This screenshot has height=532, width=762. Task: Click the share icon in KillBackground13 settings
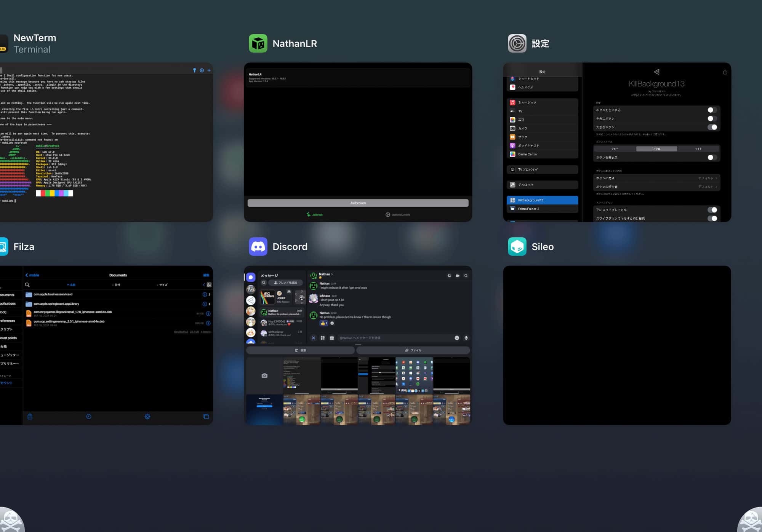tap(725, 72)
